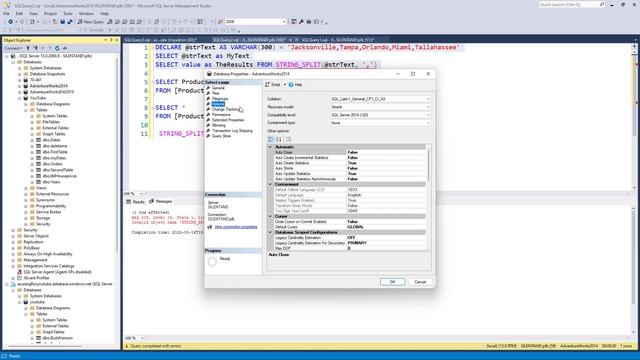Select the Results tab icon
The height and width of the screenshot is (360, 640).
(x=129, y=202)
